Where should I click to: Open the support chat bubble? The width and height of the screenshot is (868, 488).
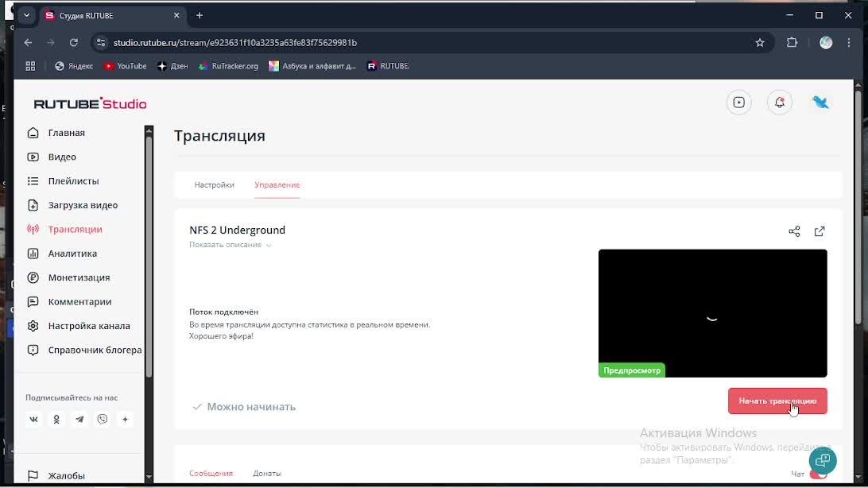823,460
